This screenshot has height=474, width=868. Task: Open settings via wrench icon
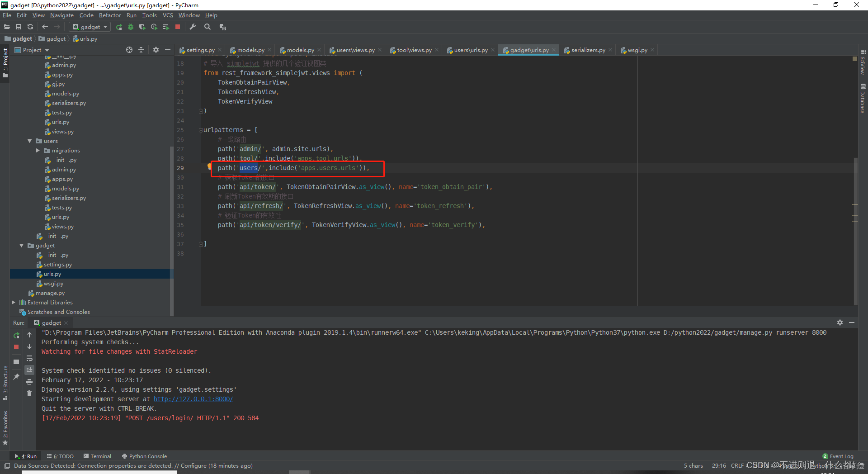tap(193, 27)
